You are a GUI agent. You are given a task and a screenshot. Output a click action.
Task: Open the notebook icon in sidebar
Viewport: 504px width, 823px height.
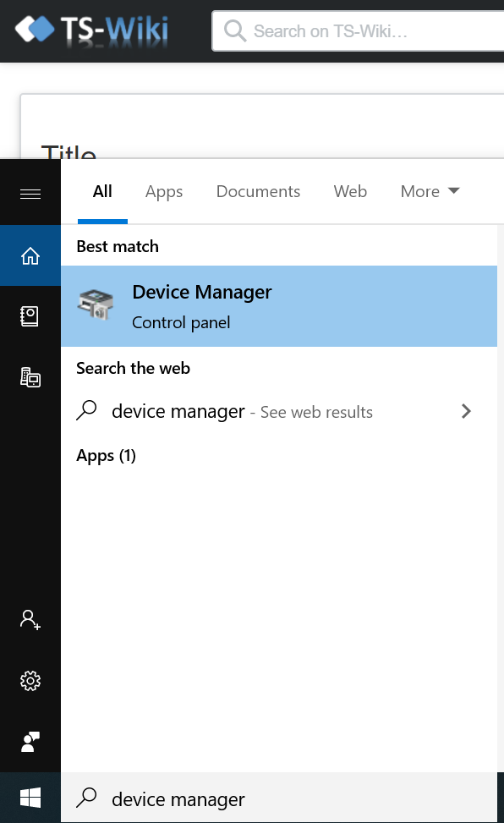tap(30, 316)
